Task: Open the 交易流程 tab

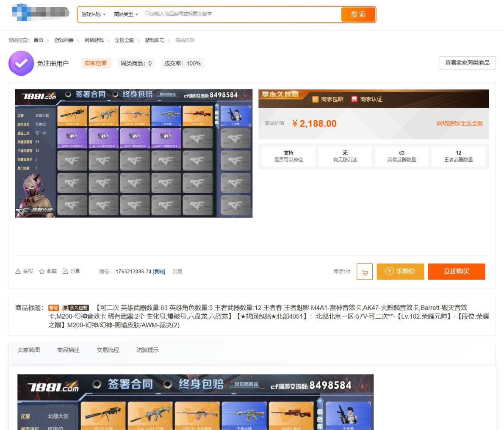Action: point(108,350)
